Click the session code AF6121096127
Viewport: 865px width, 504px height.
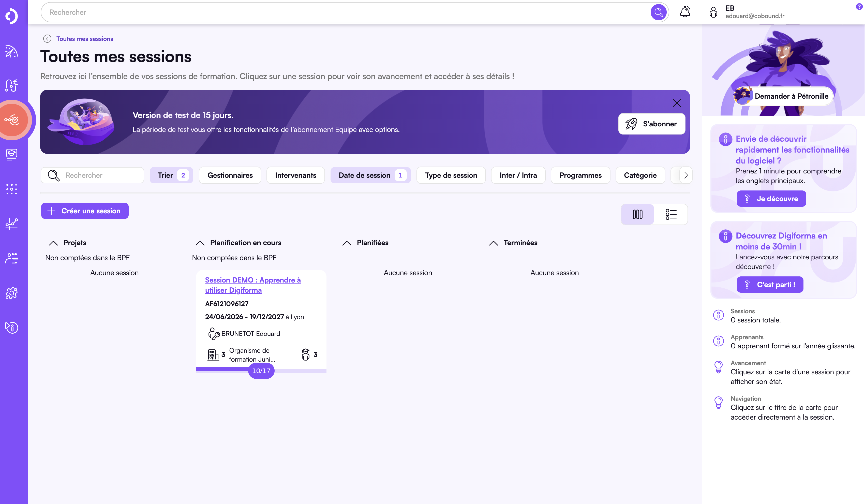[227, 304]
